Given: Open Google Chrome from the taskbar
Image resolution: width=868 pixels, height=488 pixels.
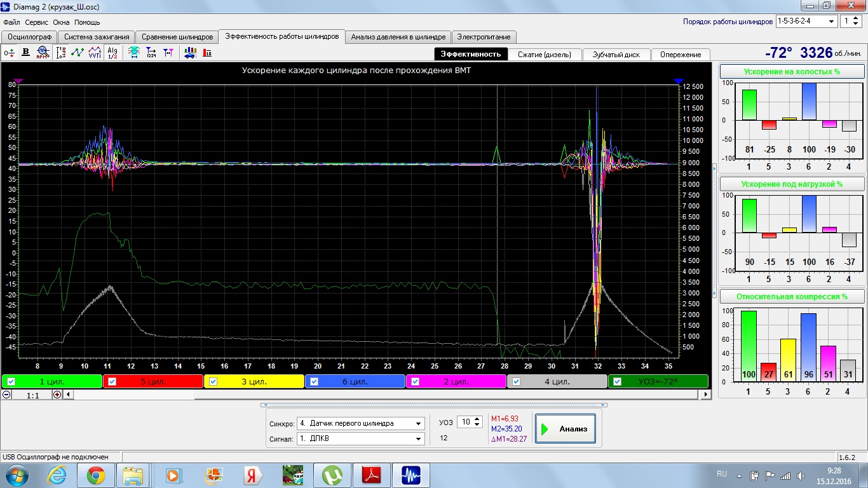Looking at the screenshot, I should (96, 475).
